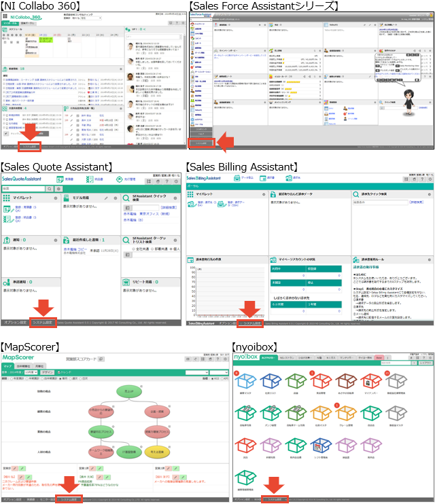The image size is (435, 504).
Task: Select 部署共通 radio in ターゲットリスト検索
Action: point(152,249)
